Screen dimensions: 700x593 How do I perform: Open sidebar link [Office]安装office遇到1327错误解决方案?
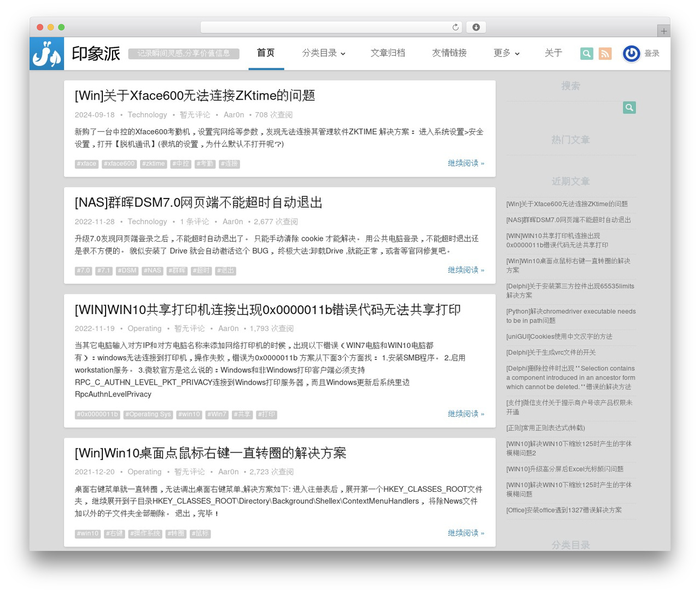point(564,510)
